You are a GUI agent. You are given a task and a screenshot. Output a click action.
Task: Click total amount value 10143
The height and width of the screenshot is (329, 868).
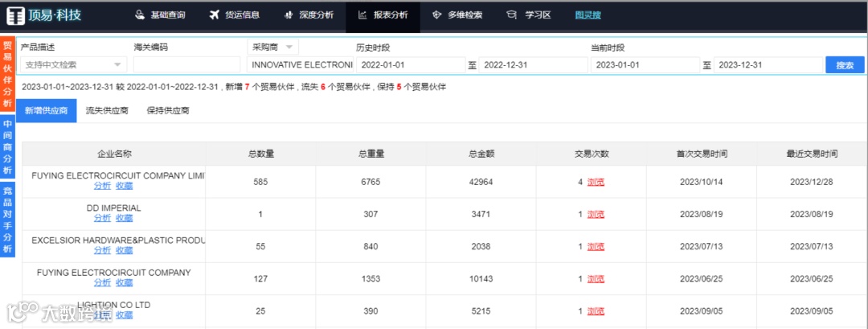coord(481,278)
